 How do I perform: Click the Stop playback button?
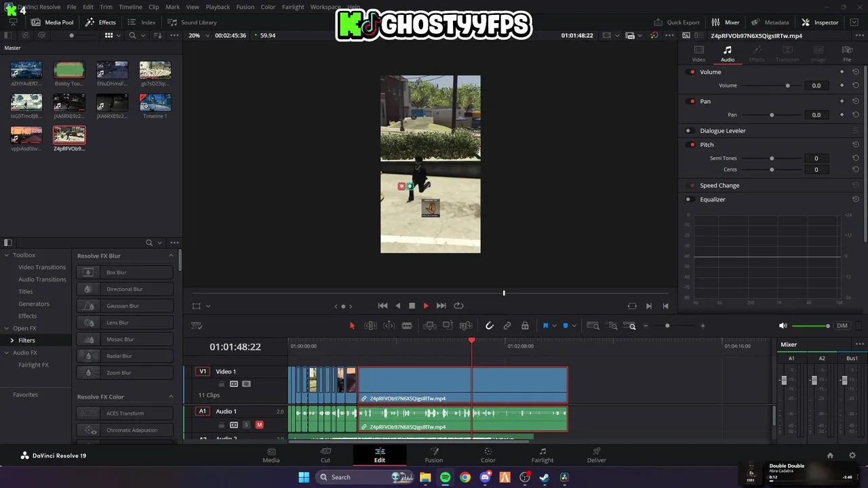pyautogui.click(x=412, y=306)
